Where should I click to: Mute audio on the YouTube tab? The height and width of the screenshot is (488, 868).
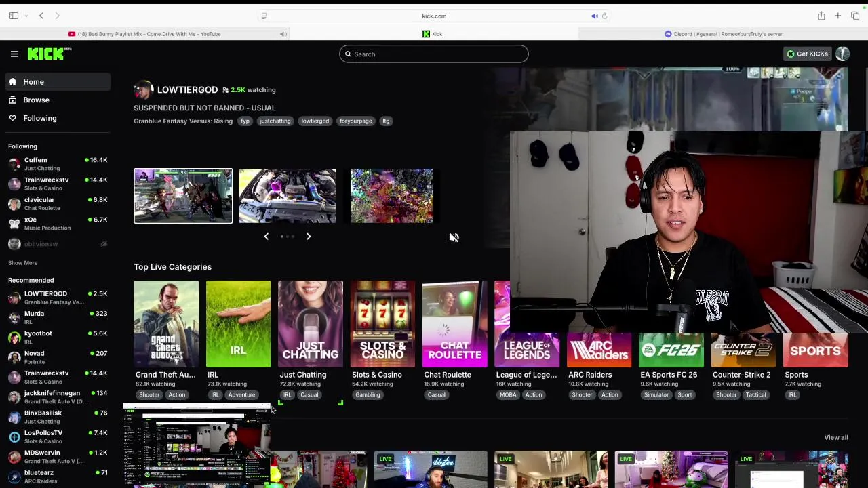point(283,34)
